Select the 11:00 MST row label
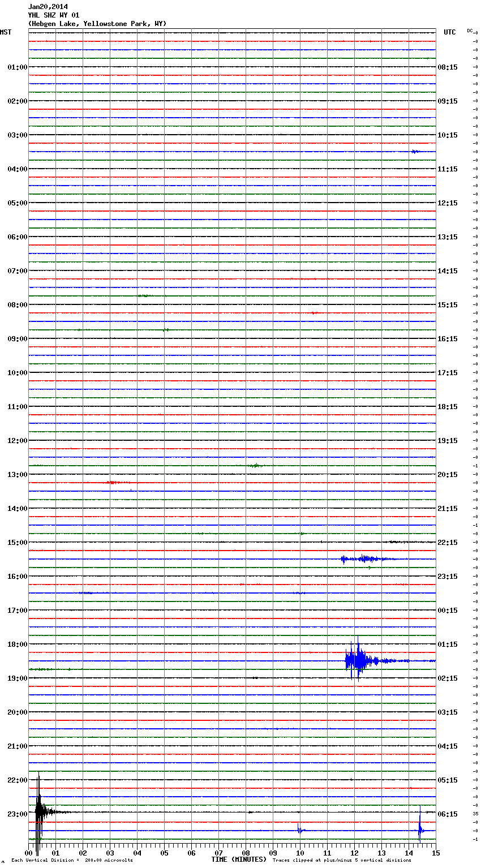Image resolution: width=481 pixels, height=868 pixels. (17, 407)
